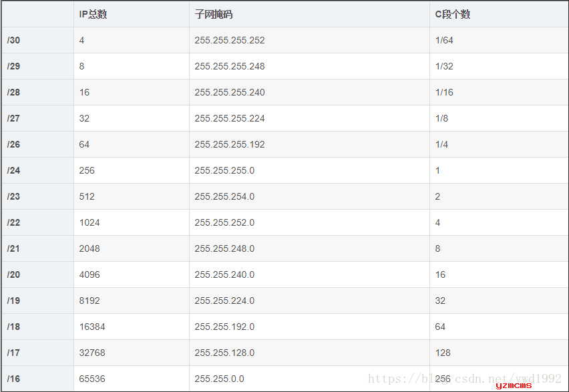Select the /30 row label
Image resolution: width=569 pixels, height=392 pixels.
tap(13, 40)
